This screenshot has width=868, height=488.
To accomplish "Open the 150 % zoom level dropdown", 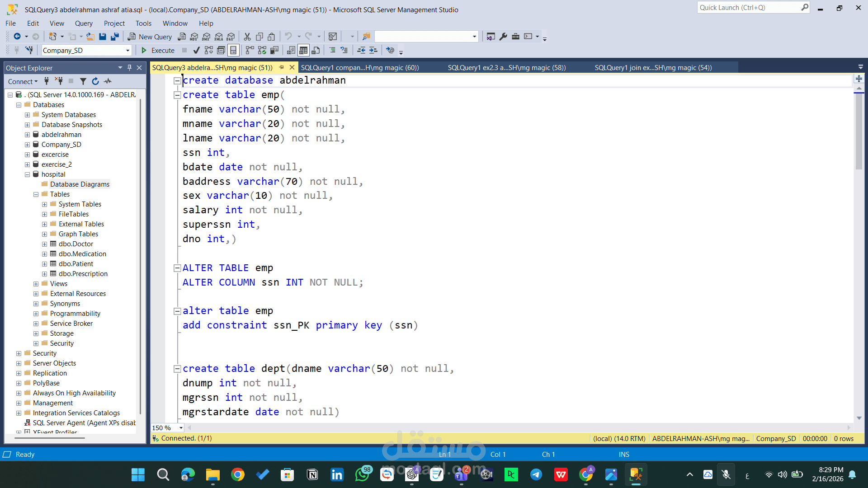I will [x=181, y=427].
